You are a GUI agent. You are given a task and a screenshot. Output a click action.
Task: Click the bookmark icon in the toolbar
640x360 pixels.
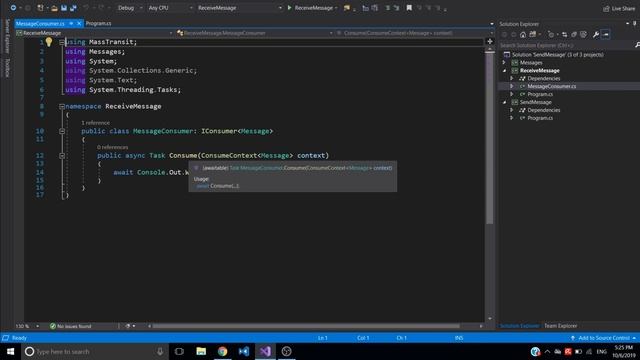click(409, 8)
